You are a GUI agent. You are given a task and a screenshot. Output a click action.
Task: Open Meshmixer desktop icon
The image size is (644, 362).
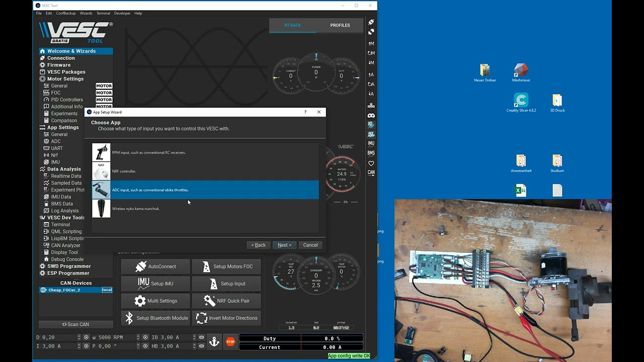(521, 72)
